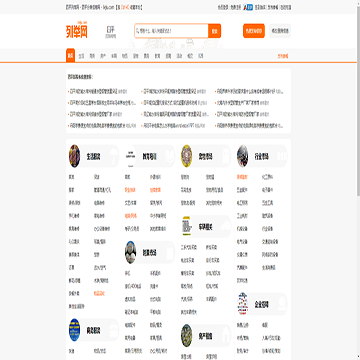The image size is (360, 360).
Task: Open the 免费注册 link in top bar
Action: coord(236,7)
